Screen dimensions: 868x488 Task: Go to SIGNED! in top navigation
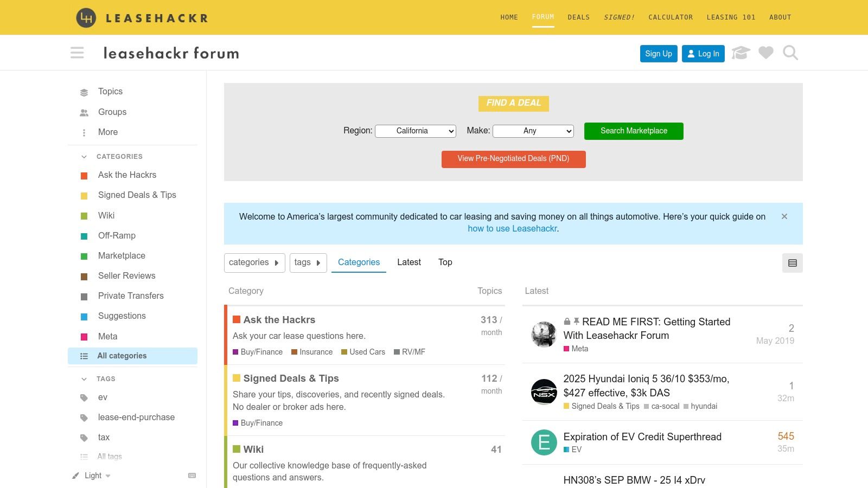coord(619,17)
